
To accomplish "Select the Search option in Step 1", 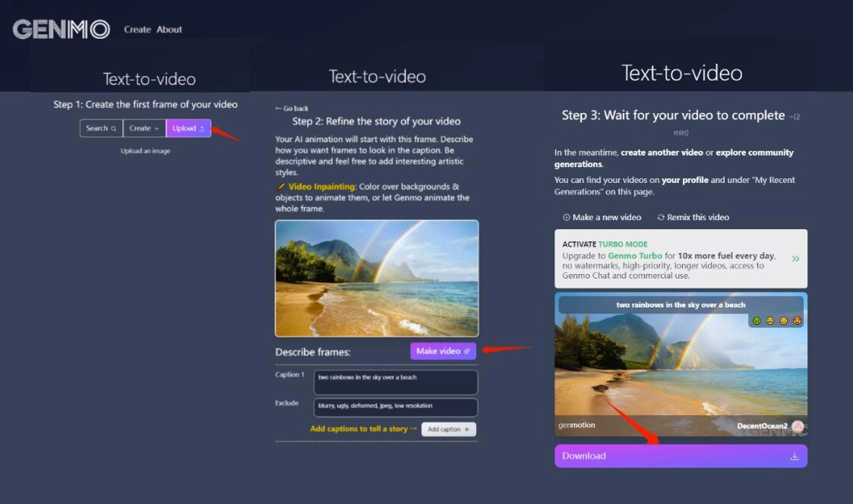I will click(101, 128).
